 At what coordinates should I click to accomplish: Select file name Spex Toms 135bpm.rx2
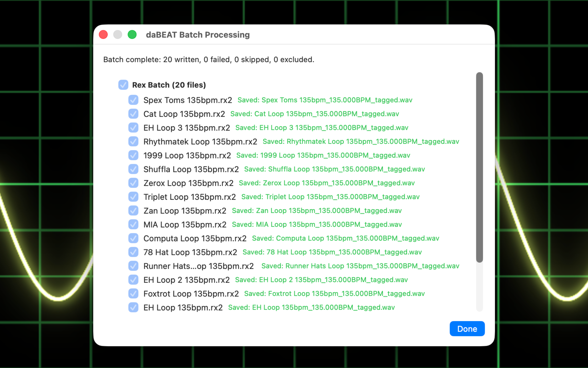click(x=188, y=100)
